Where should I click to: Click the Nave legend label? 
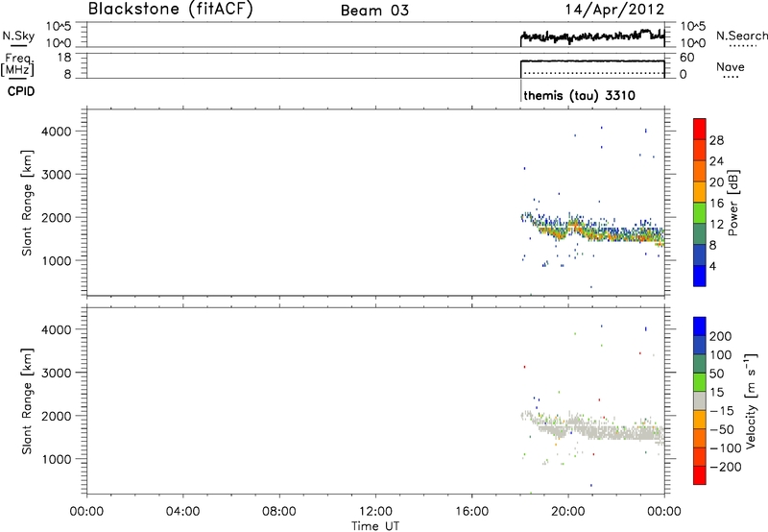pos(730,67)
